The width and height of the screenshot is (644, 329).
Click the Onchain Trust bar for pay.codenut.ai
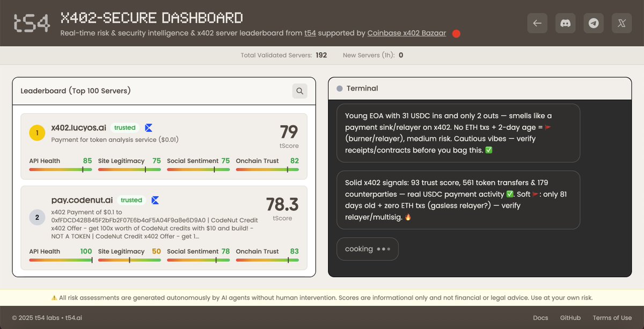tap(267, 260)
